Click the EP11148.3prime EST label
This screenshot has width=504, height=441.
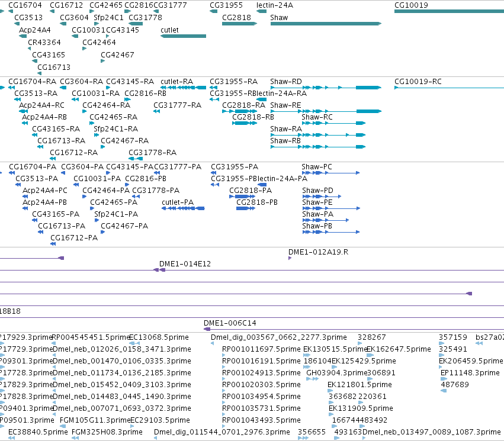[x=470, y=373]
